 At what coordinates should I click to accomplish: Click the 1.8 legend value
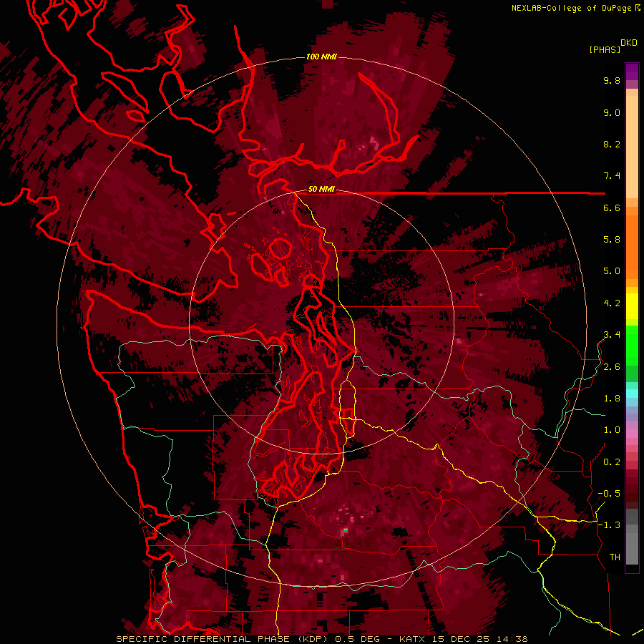612,399
